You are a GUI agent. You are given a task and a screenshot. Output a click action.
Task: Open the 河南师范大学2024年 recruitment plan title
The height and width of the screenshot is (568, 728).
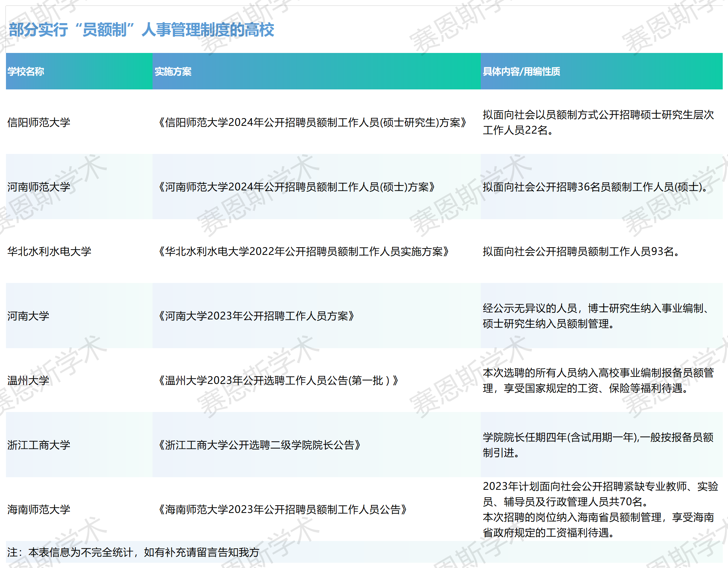296,187
